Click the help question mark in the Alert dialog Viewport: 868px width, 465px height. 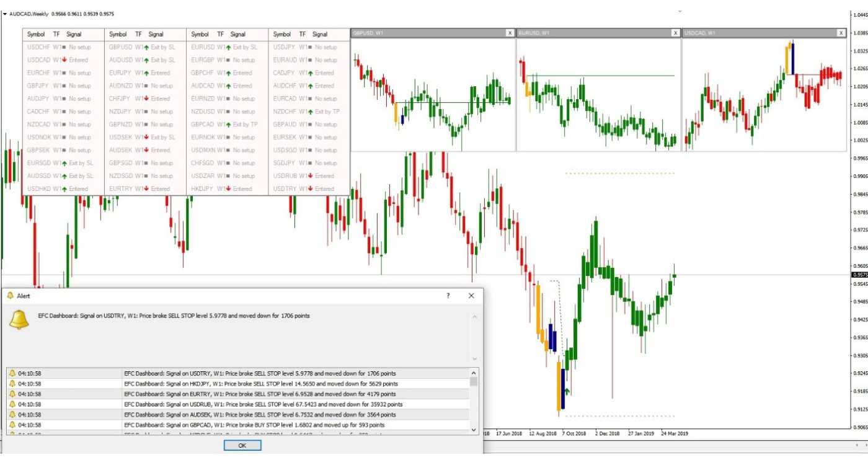(448, 296)
